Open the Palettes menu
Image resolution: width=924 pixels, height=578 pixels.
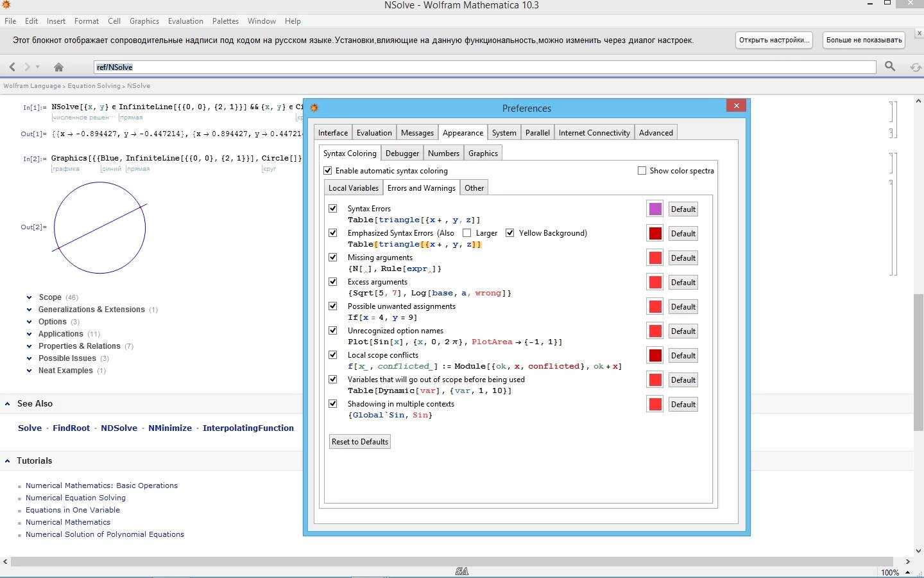click(225, 21)
